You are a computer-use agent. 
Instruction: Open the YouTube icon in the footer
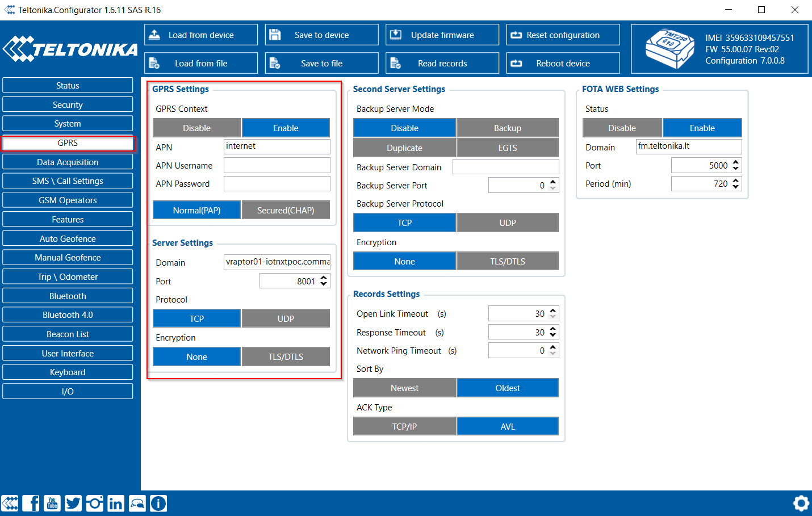(52, 503)
